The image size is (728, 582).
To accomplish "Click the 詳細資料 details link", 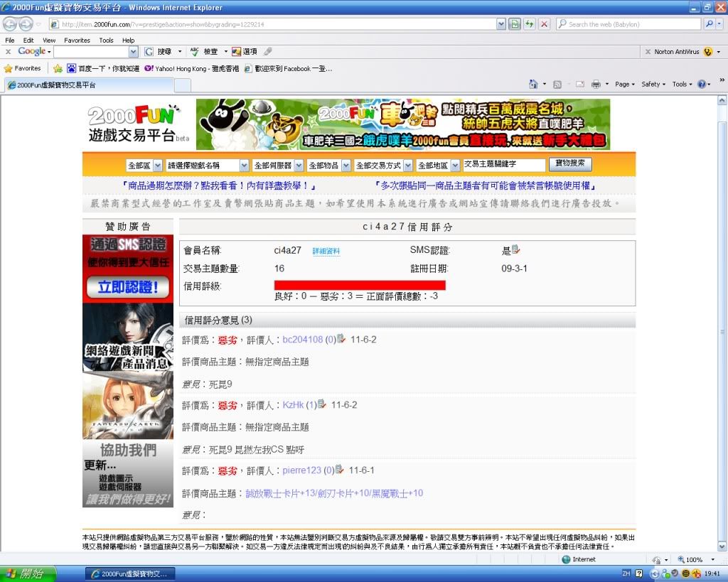I will [326, 252].
